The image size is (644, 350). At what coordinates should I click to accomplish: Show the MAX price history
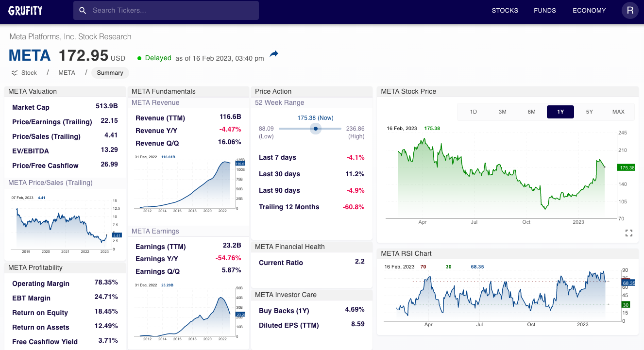pyautogui.click(x=618, y=112)
